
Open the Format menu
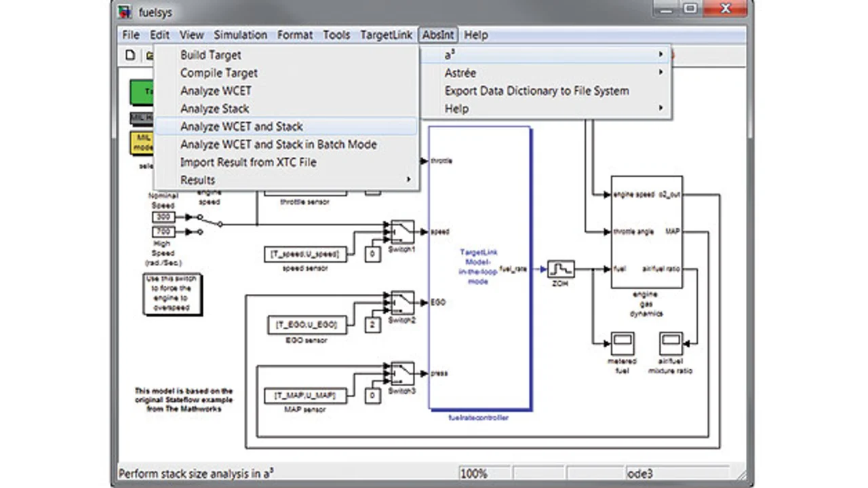tap(295, 35)
